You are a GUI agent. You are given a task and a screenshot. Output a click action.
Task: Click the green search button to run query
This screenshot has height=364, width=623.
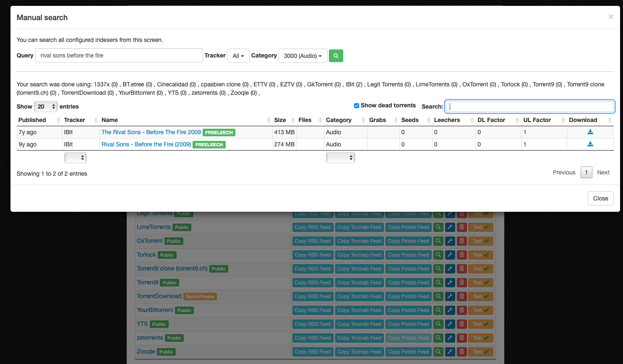tap(336, 55)
